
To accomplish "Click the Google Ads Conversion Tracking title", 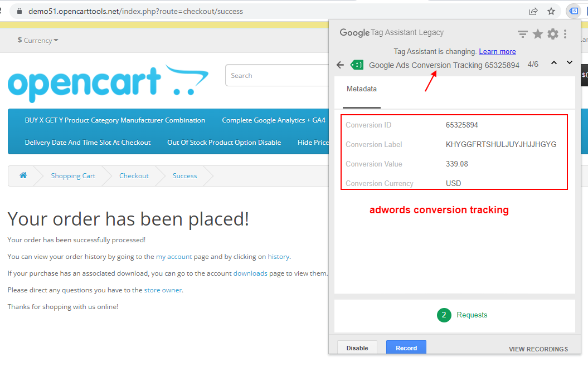I will 444,65.
